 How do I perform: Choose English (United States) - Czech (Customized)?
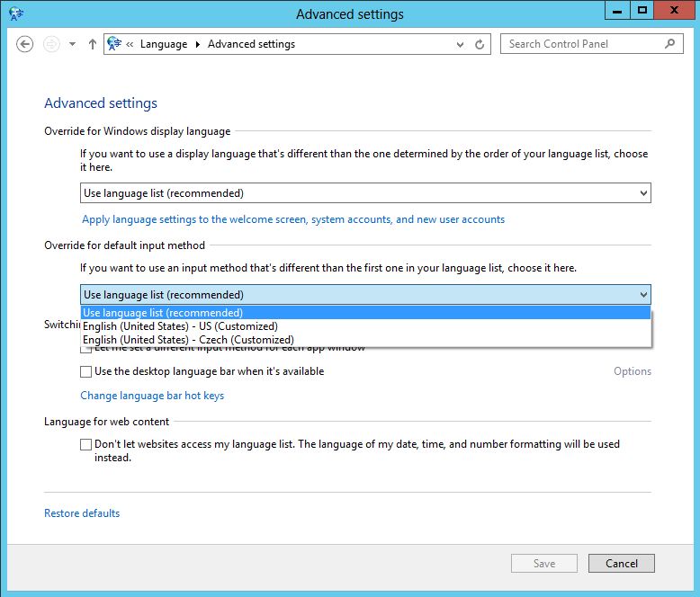(365, 340)
